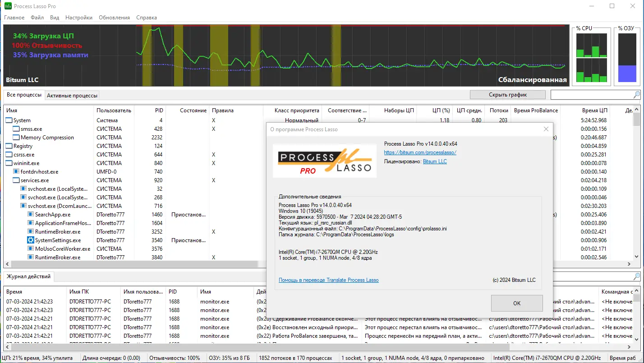The image size is (644, 363).
Task: Open the Обновления menu
Action: (114, 18)
